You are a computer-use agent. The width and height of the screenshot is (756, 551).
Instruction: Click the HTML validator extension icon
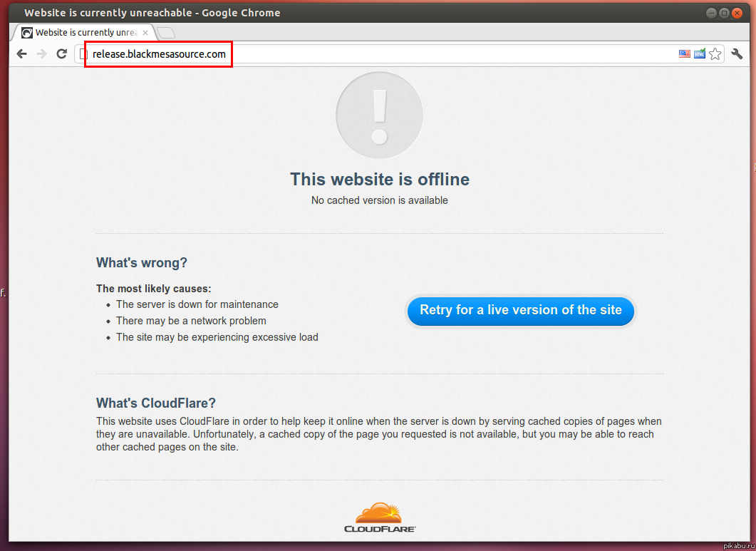700,53
